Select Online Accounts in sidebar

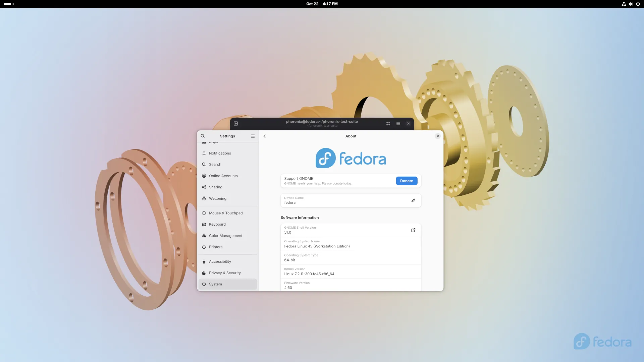(x=227, y=176)
